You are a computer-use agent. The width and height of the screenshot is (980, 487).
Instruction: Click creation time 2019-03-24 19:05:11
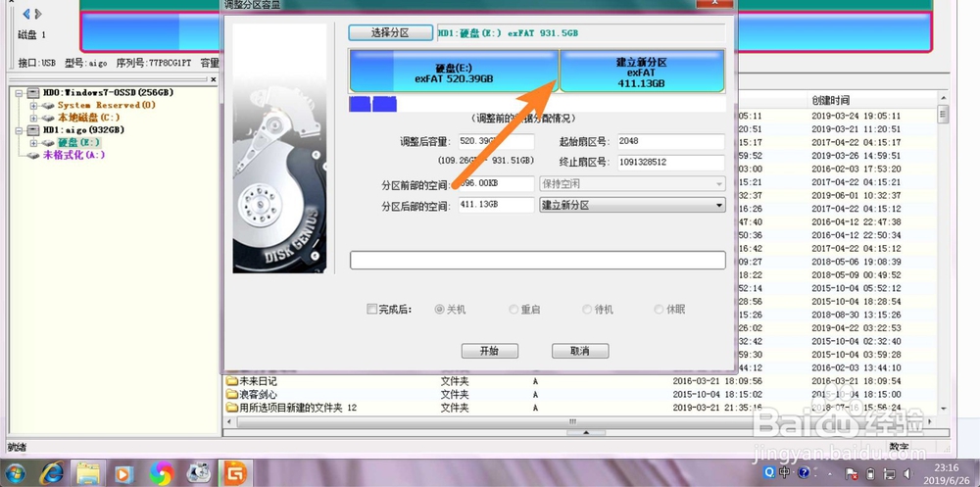click(856, 116)
